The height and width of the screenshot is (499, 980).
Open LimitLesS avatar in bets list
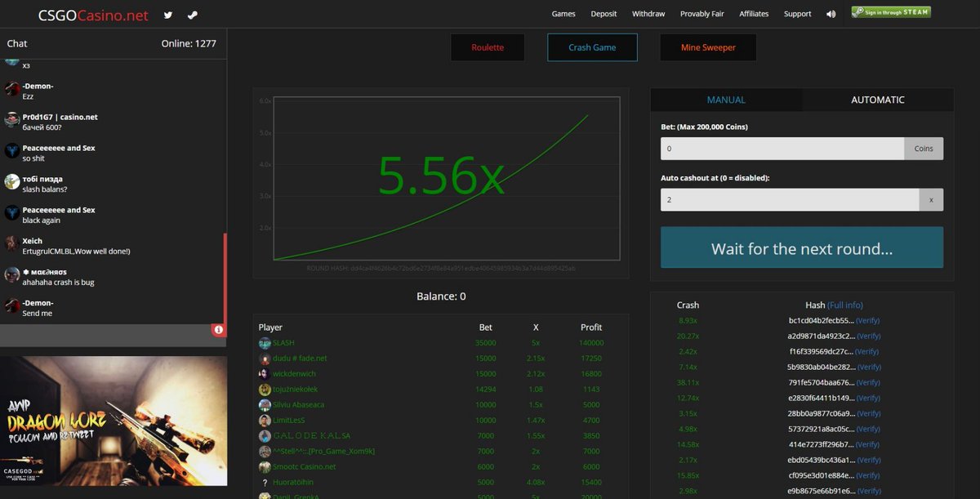pos(265,421)
